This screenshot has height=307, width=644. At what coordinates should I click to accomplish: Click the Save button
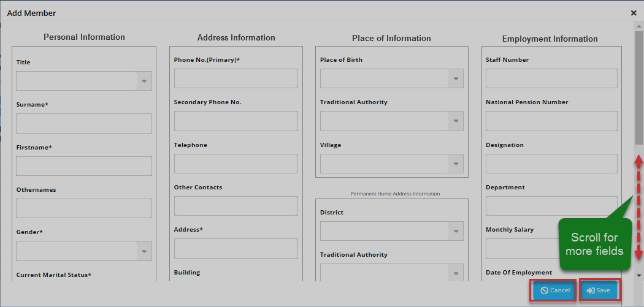[598, 290]
